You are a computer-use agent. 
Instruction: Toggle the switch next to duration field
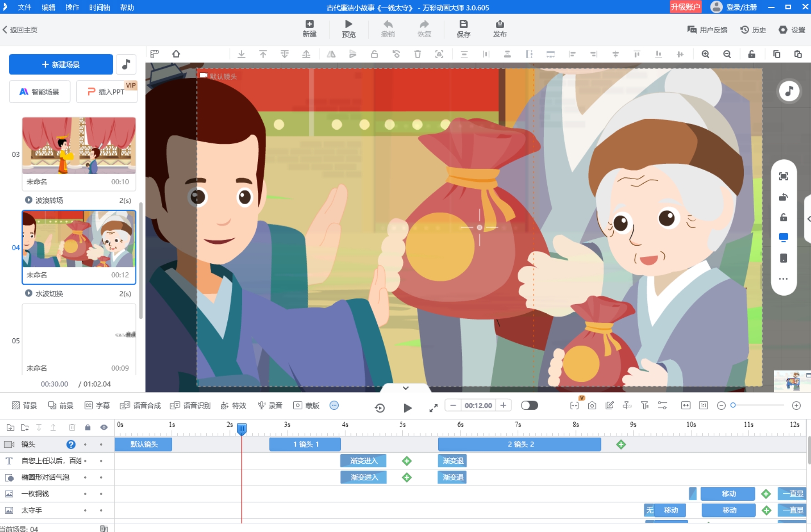point(529,405)
